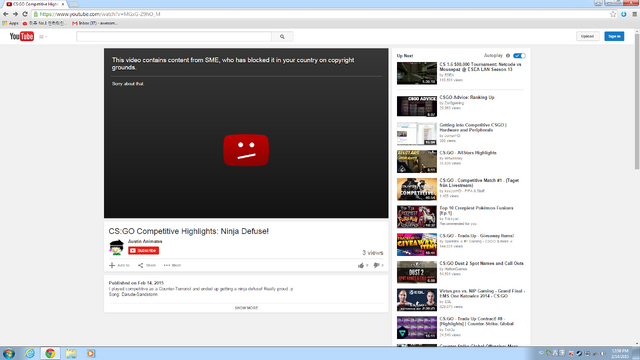Click the sad face error icon

click(246, 150)
